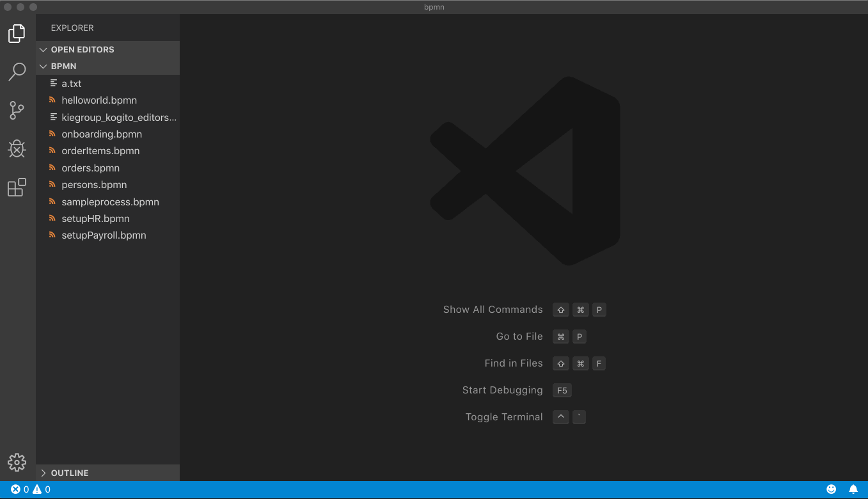Image resolution: width=868 pixels, height=499 pixels.
Task: Click the errors and warnings status indicator
Action: pos(31,489)
